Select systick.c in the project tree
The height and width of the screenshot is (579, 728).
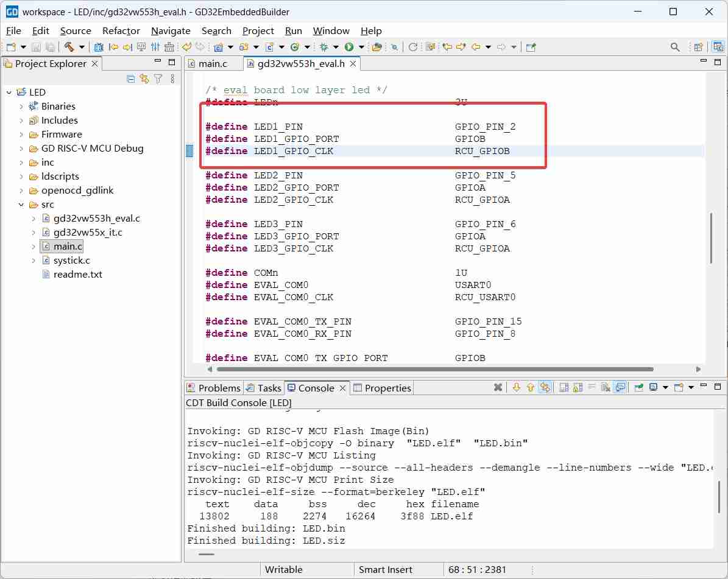(71, 260)
